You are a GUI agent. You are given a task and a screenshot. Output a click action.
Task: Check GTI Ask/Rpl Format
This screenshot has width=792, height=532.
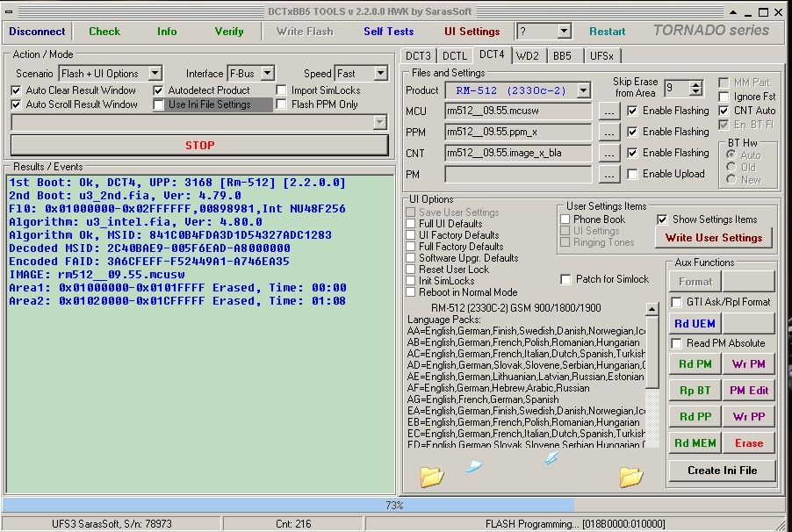coord(676,302)
